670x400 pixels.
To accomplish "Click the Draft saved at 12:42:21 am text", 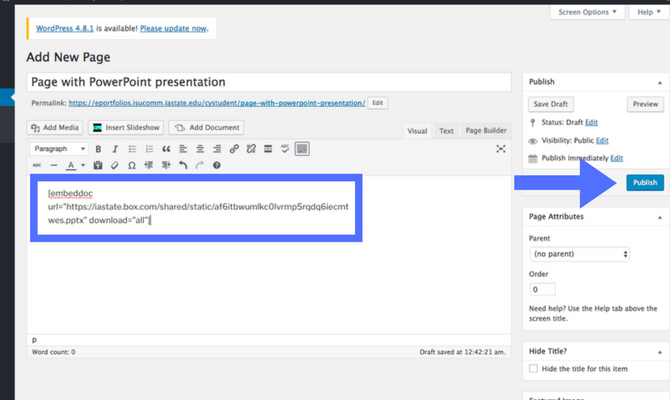I will tap(462, 352).
